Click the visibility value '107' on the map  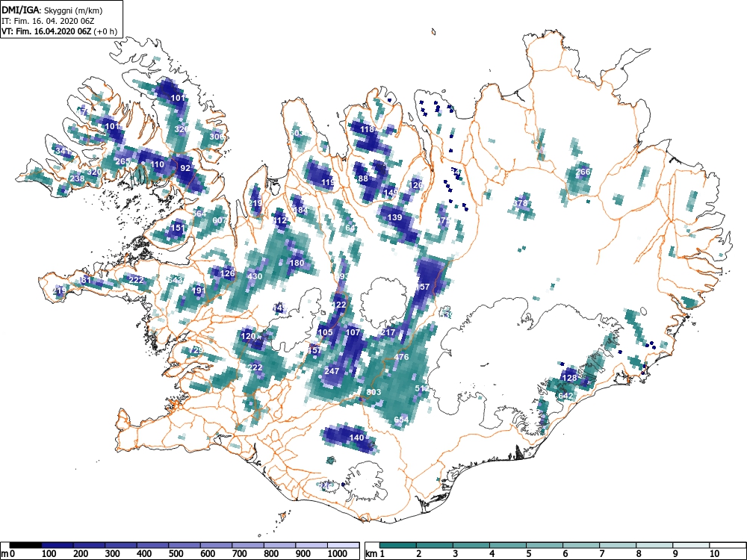(353, 332)
